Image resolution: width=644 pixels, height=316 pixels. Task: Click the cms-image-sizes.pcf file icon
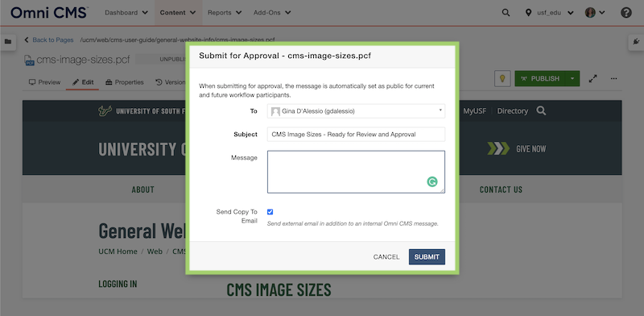point(29,60)
